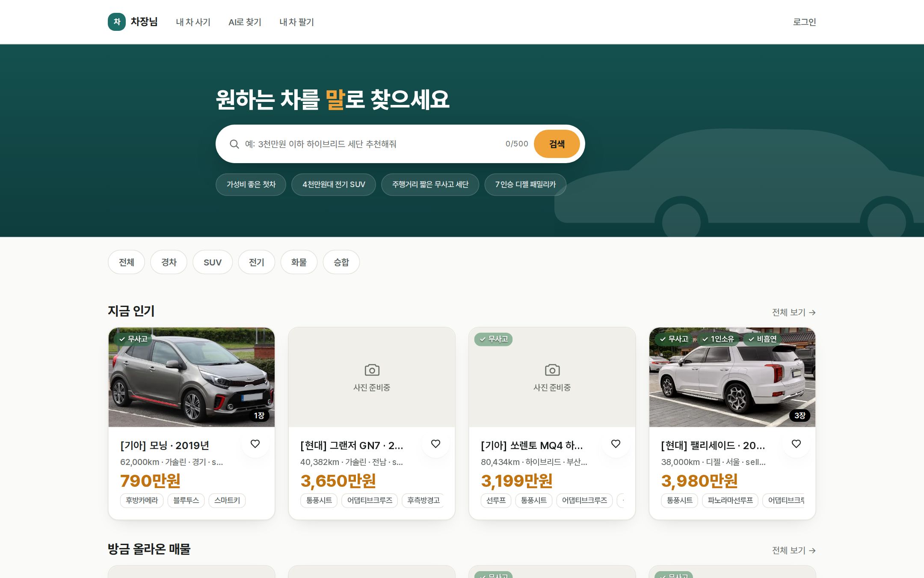
Task: Click the 무사고 badge on 쏘렌토 card
Action: coord(494,339)
